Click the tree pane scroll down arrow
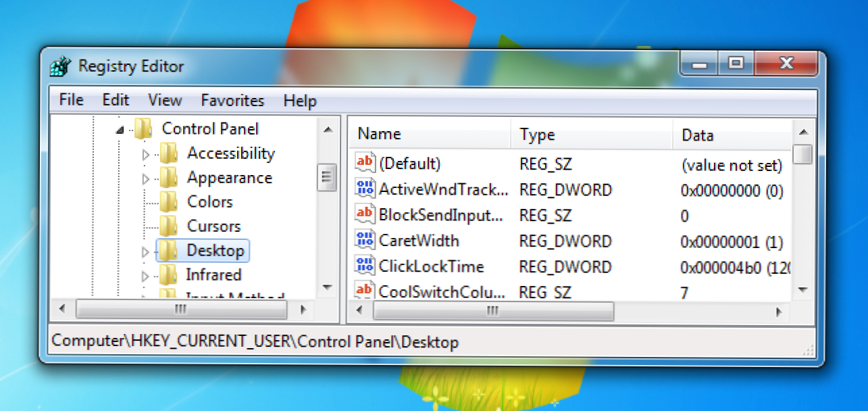 click(327, 287)
